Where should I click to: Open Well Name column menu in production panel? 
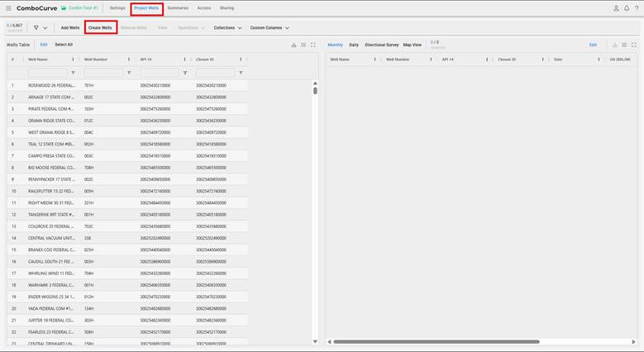pos(375,59)
